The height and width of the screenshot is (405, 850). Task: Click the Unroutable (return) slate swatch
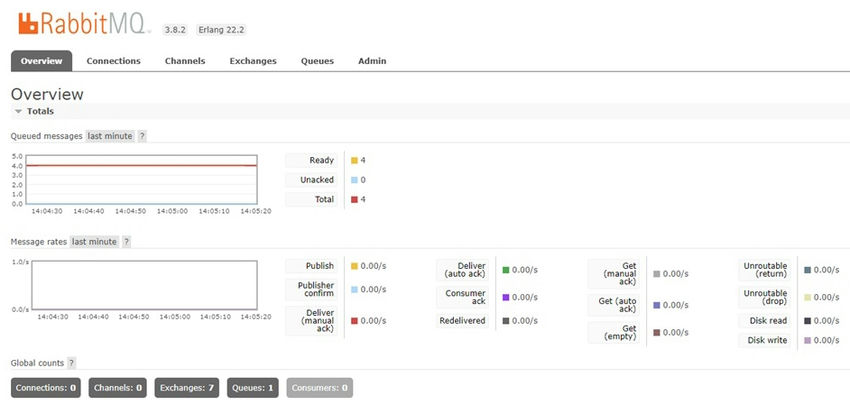pyautogui.click(x=808, y=270)
